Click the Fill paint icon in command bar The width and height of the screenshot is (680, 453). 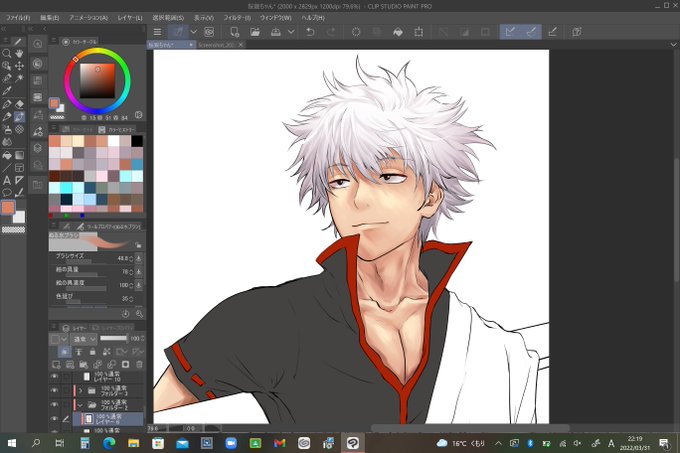[398, 32]
